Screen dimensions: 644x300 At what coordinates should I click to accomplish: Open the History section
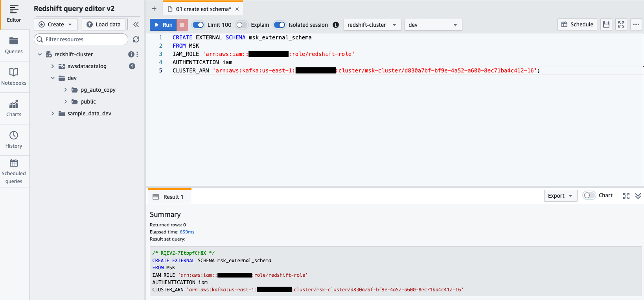(x=14, y=140)
